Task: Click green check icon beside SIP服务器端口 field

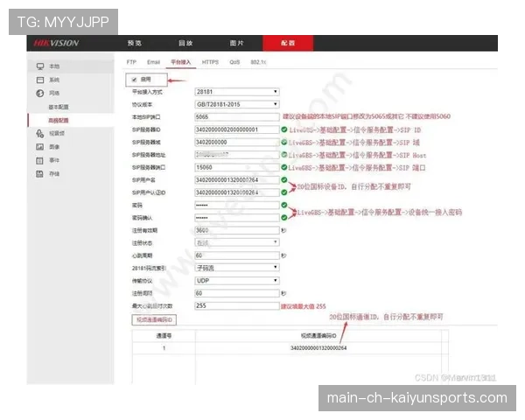Action: pos(283,167)
